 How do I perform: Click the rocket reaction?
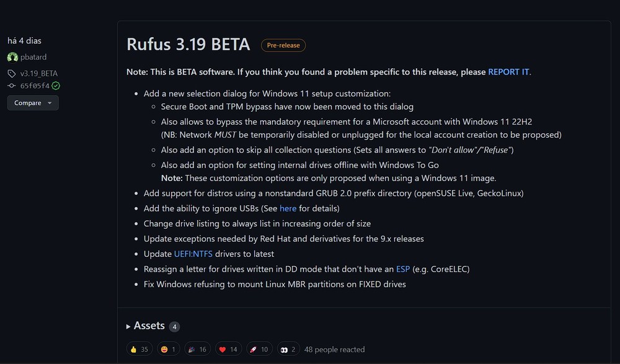[x=259, y=349]
